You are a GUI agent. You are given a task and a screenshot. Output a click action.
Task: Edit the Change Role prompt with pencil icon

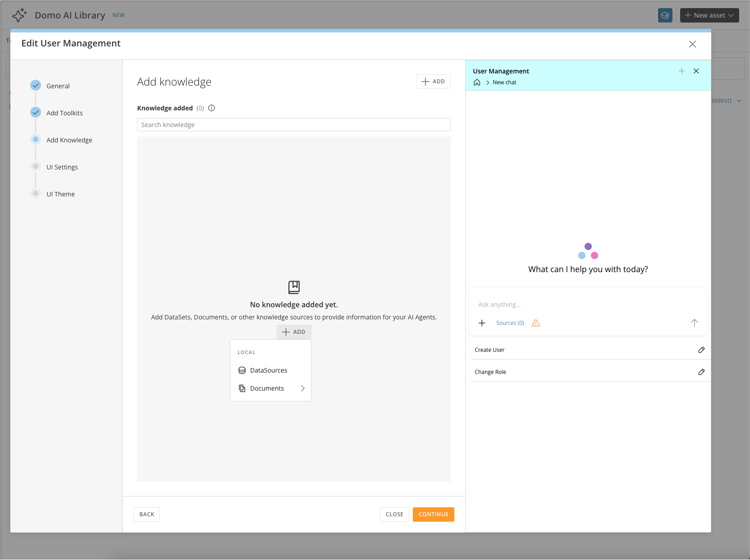point(701,372)
